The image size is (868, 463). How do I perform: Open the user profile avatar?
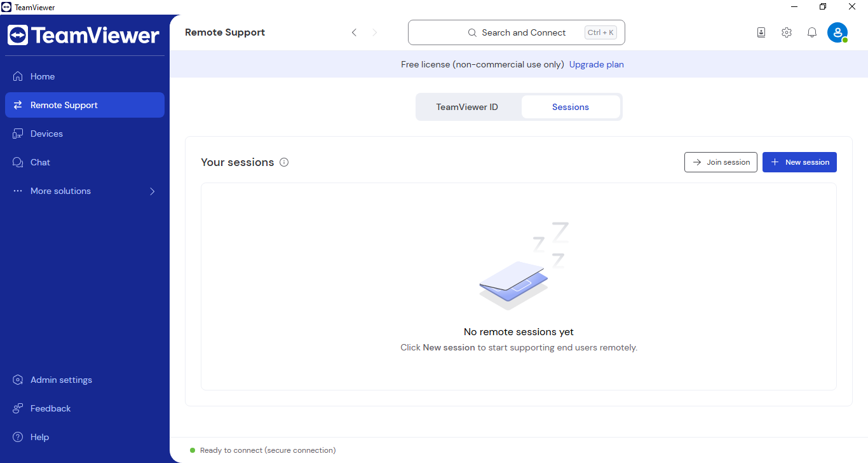click(837, 32)
